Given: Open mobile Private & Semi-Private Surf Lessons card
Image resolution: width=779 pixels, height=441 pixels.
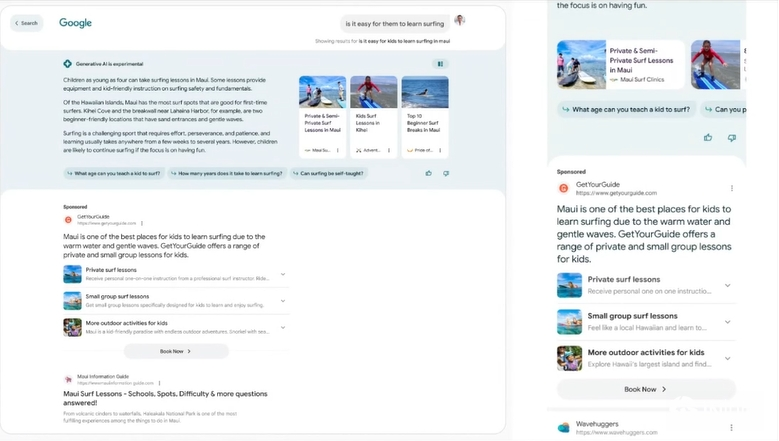Looking at the screenshot, I should point(621,65).
